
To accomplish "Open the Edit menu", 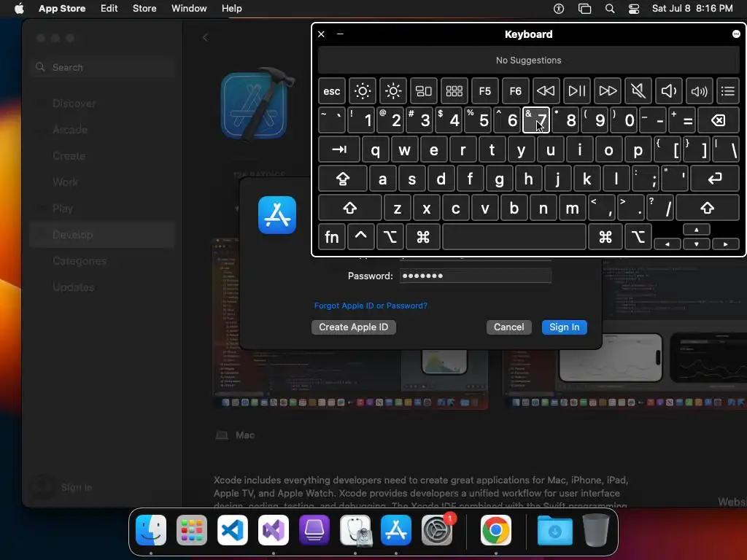I will [x=109, y=9].
